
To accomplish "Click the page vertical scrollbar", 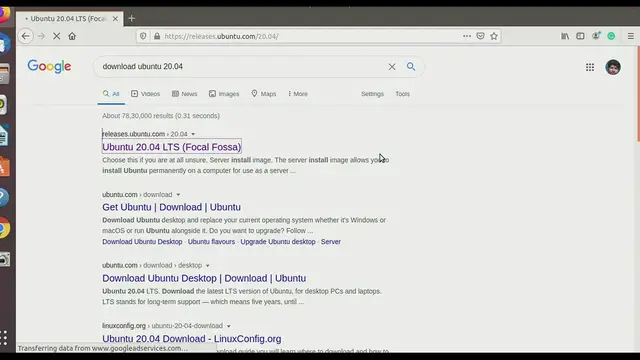I will pyautogui.click(x=638, y=94).
